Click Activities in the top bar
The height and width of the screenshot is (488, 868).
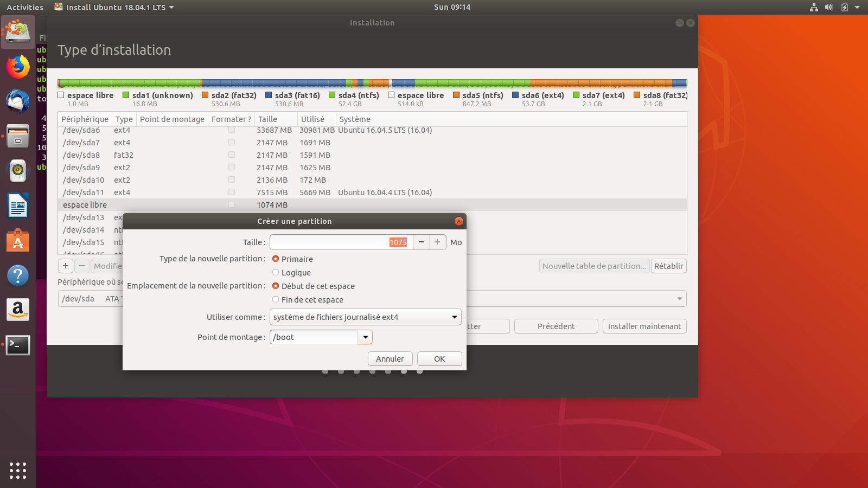25,8
